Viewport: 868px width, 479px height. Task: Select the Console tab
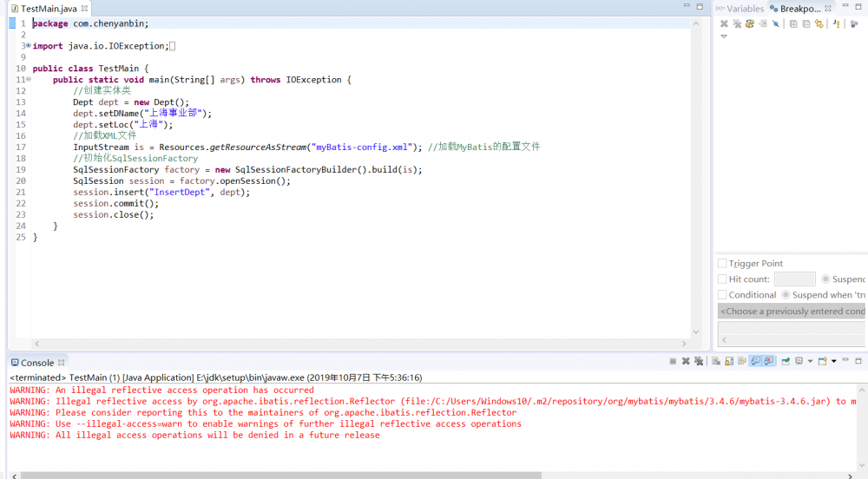click(33, 363)
